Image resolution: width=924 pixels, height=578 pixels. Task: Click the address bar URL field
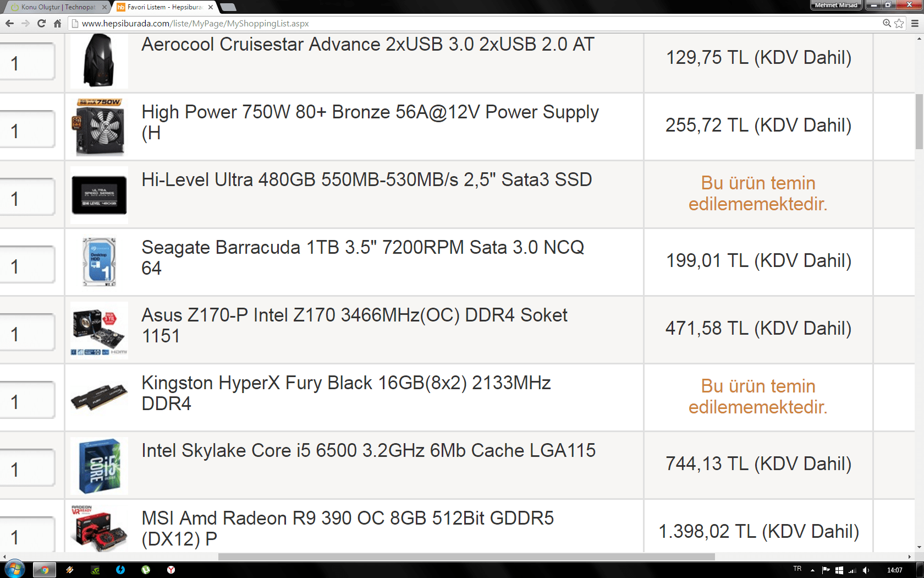(440, 23)
